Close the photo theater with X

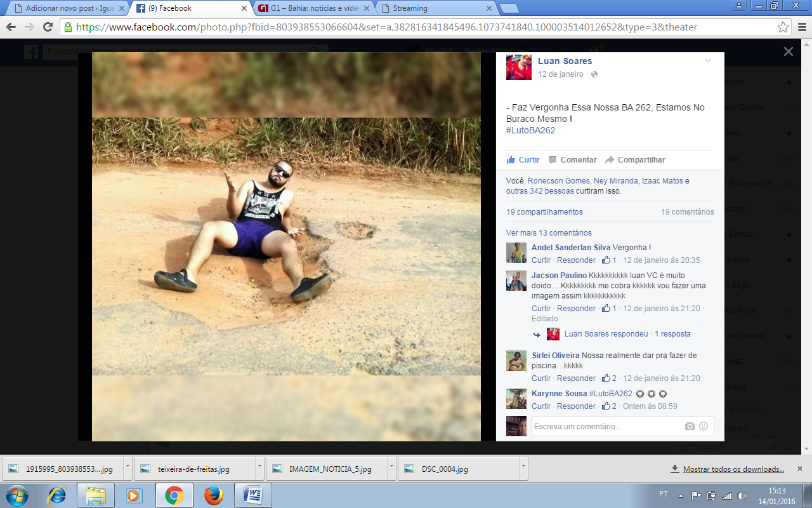click(788, 52)
